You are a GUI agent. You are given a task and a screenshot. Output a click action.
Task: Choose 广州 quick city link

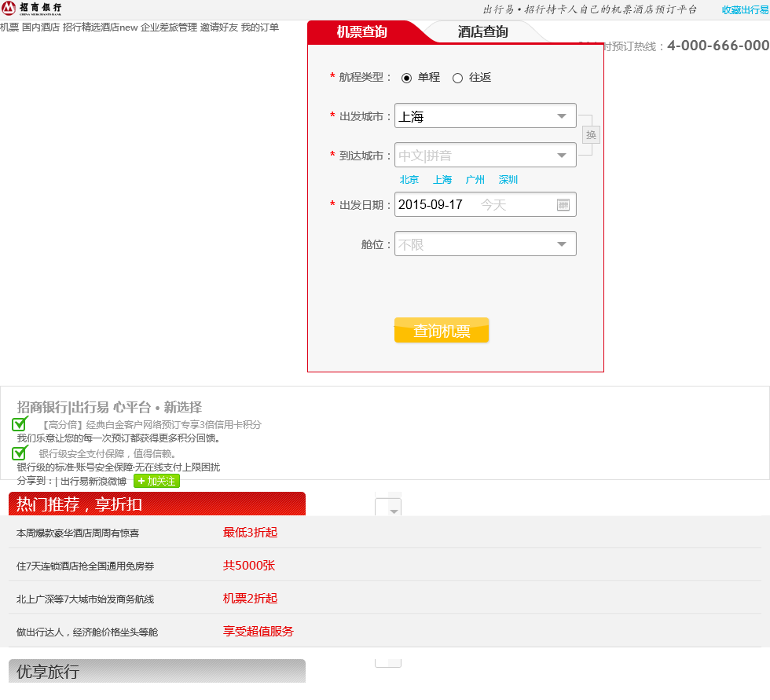click(x=475, y=180)
